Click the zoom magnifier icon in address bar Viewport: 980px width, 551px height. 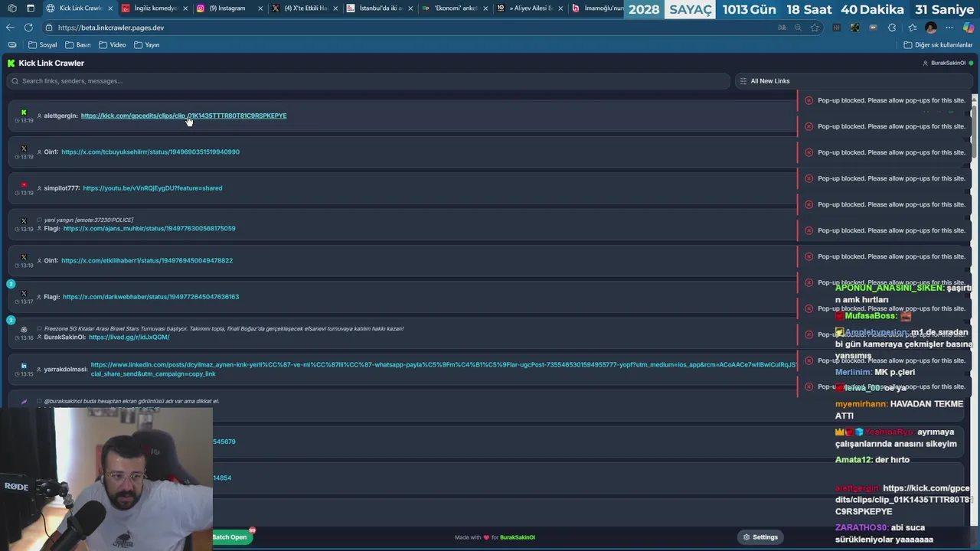tap(798, 28)
